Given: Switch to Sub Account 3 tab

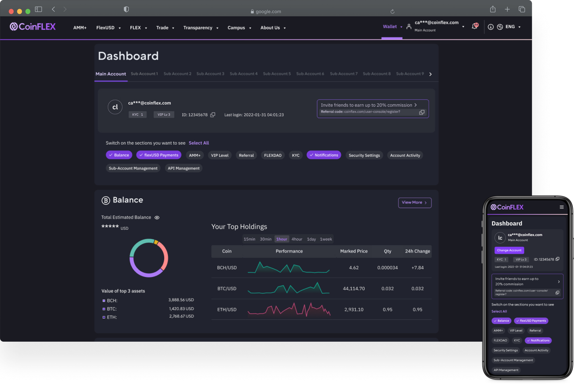Looking at the screenshot, I should pyautogui.click(x=210, y=74).
